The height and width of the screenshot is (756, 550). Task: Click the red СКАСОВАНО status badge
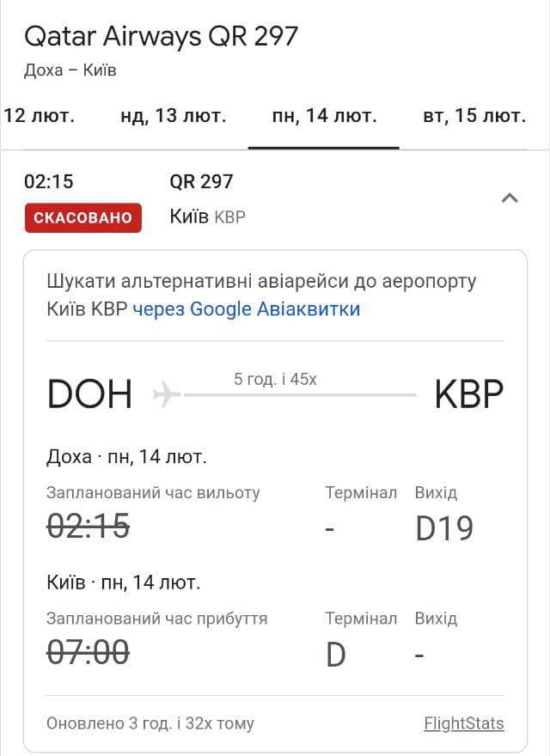tap(82, 217)
